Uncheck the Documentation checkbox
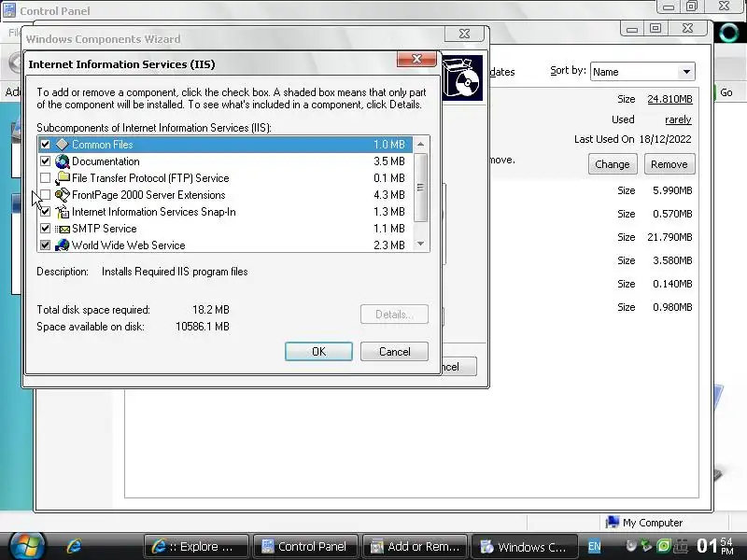Image resolution: width=747 pixels, height=560 pixels. point(45,161)
